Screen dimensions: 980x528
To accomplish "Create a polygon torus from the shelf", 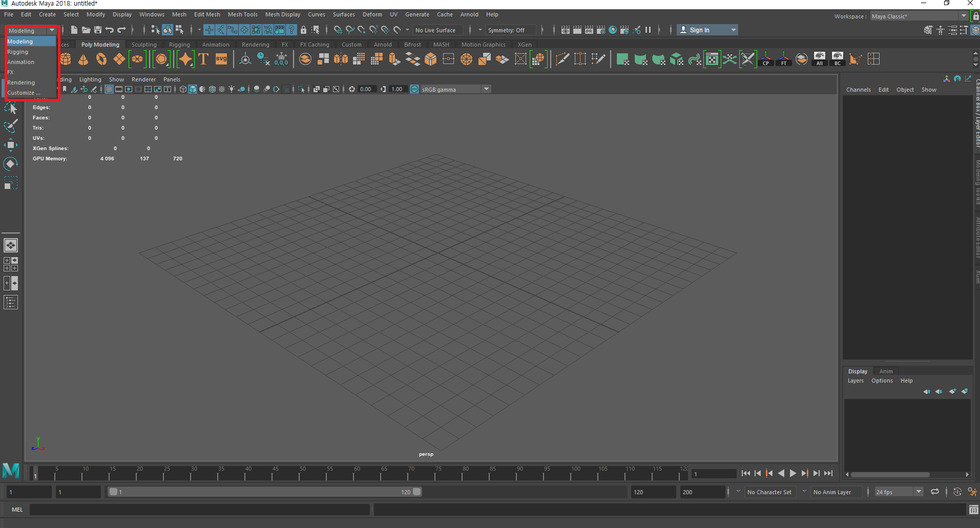I will click(101, 59).
